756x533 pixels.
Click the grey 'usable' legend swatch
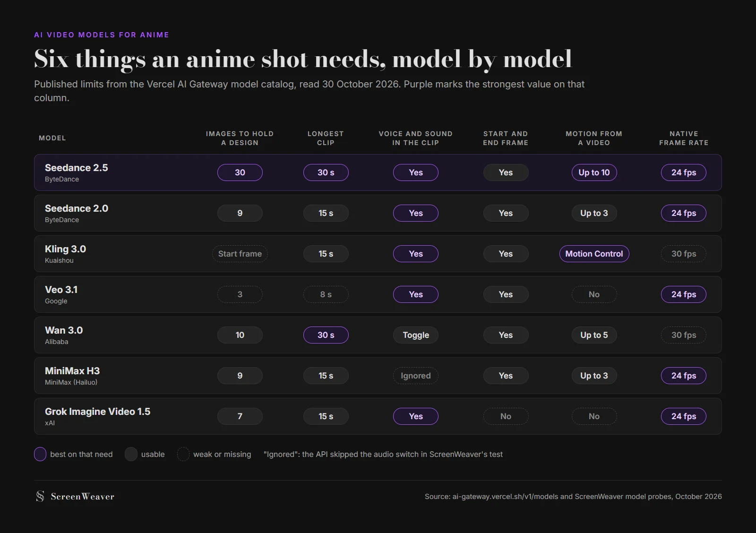point(131,454)
